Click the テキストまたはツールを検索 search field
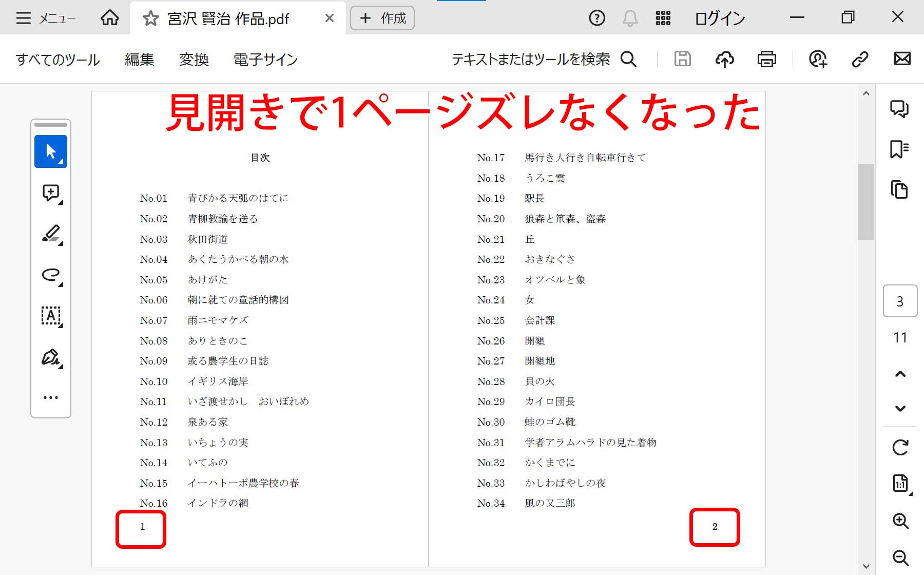Screen dimensions: 924x575 [544, 60]
